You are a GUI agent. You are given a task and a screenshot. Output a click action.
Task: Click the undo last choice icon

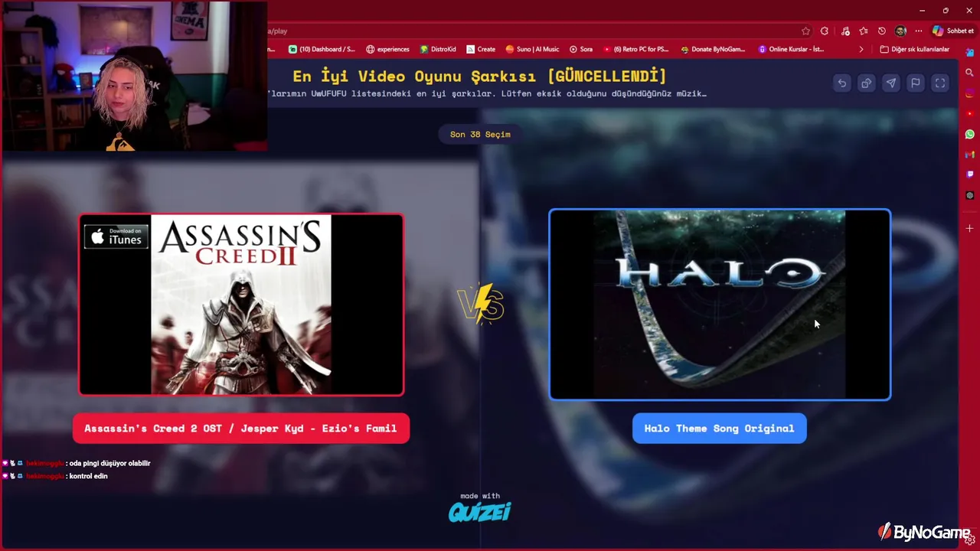[841, 83]
